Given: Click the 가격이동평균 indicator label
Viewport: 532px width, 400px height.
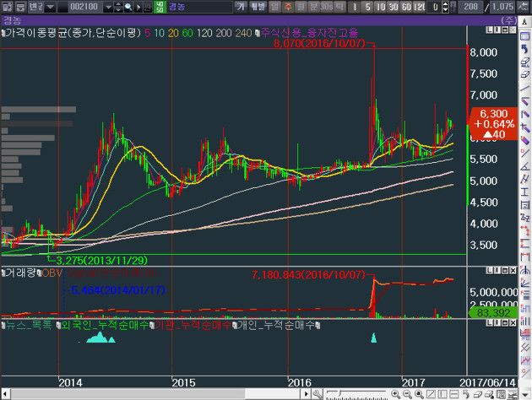Looking at the screenshot, I should (73, 33).
